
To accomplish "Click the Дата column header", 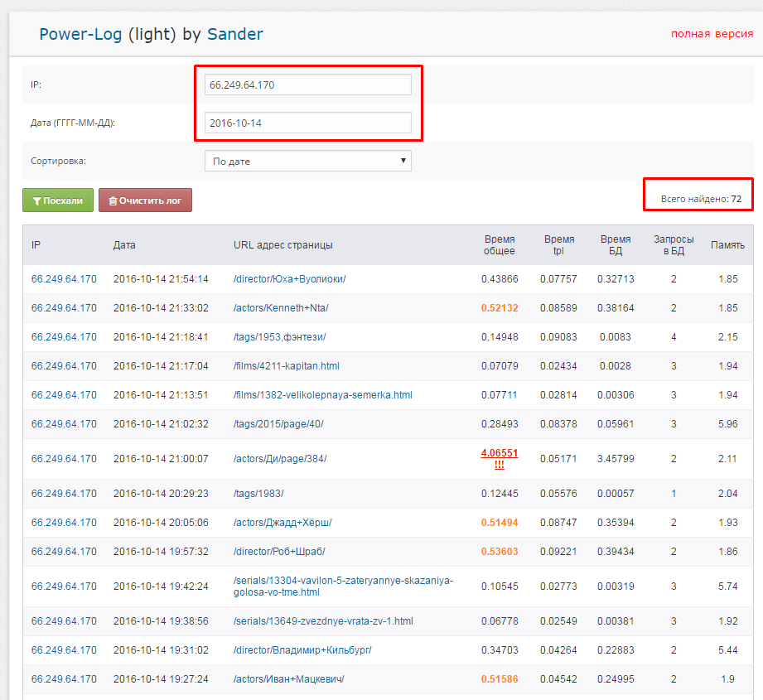I will tap(124, 245).
